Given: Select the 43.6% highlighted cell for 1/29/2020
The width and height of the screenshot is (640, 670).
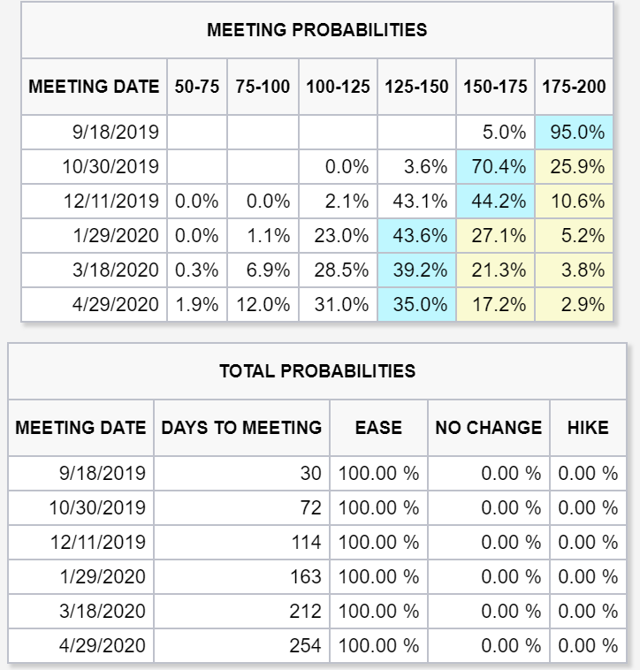Looking at the screenshot, I should pos(417,235).
